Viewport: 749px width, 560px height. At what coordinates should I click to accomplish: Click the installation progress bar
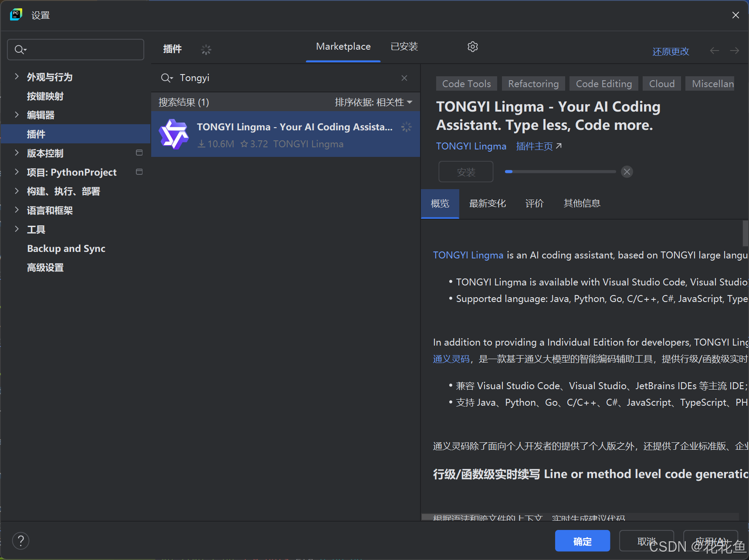(x=560, y=172)
